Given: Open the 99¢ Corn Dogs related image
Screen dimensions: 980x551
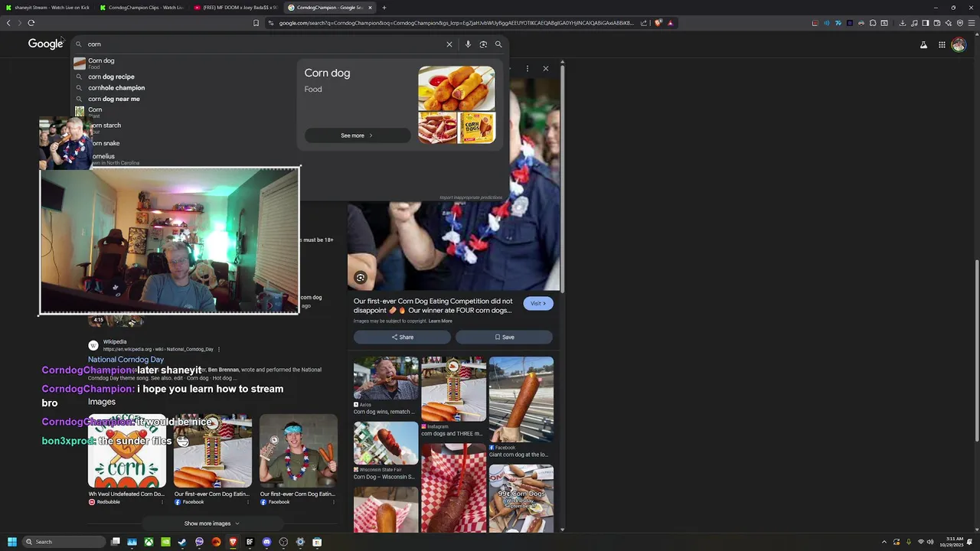Looking at the screenshot, I should pos(521,498).
